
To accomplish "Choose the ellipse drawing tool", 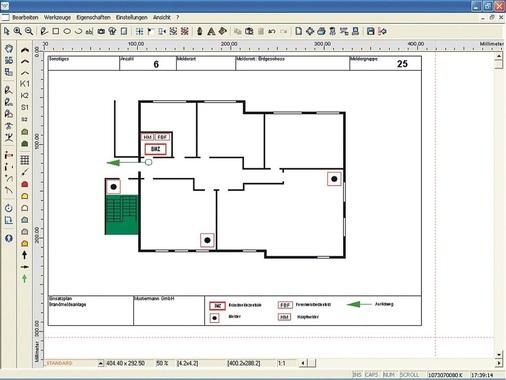I will click(67, 31).
